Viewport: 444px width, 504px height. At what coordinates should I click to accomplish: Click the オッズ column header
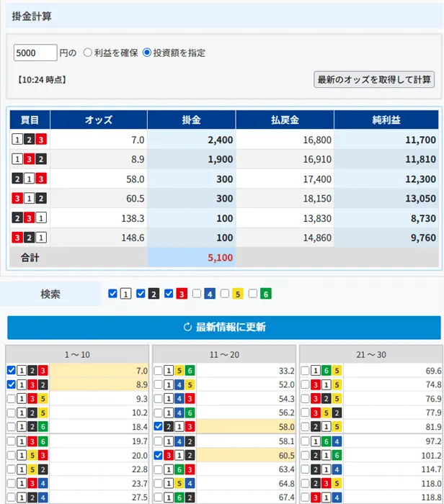(x=99, y=120)
